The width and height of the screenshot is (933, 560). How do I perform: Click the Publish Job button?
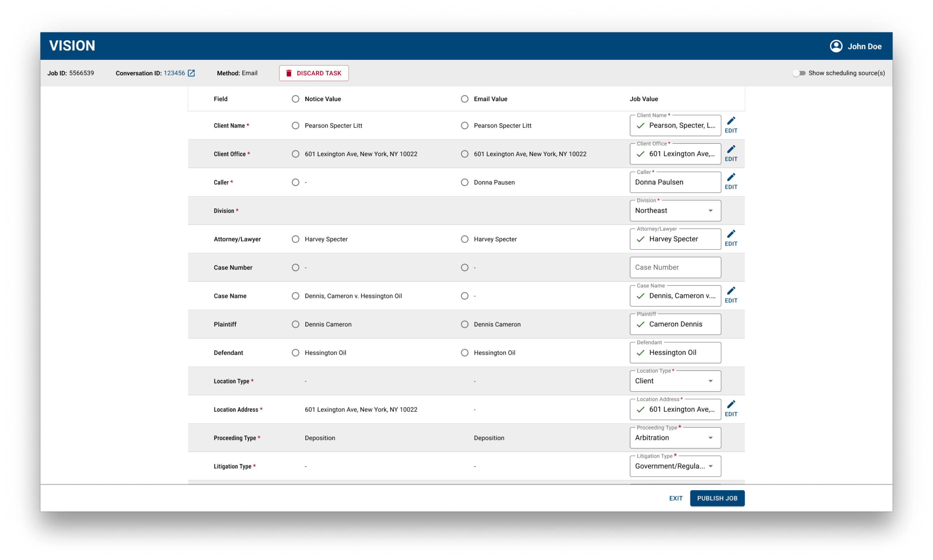tap(717, 498)
